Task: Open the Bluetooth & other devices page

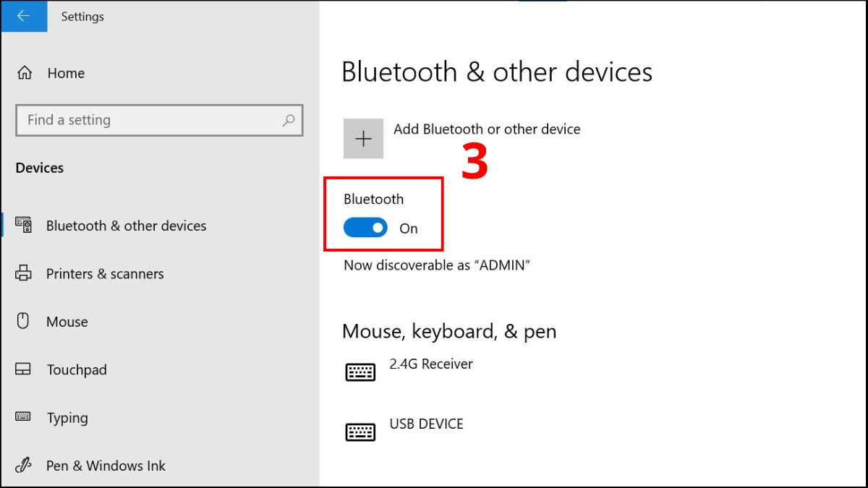Action: tap(127, 225)
